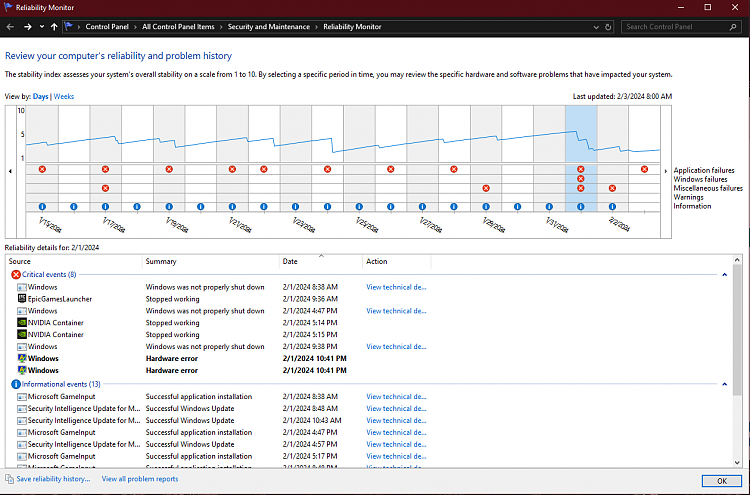Image resolution: width=750 pixels, height=495 pixels.
Task: Click the blue Informational events icon
Action: (15, 384)
